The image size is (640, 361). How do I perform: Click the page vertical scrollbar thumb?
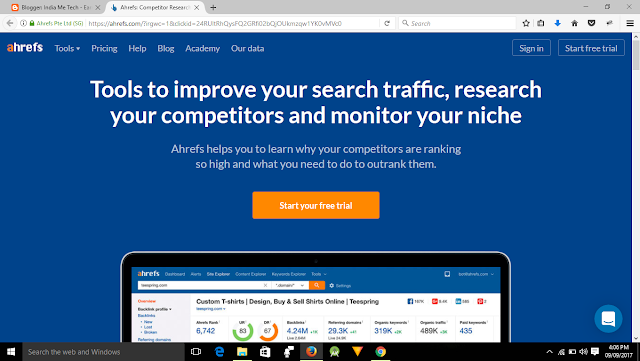(636, 55)
